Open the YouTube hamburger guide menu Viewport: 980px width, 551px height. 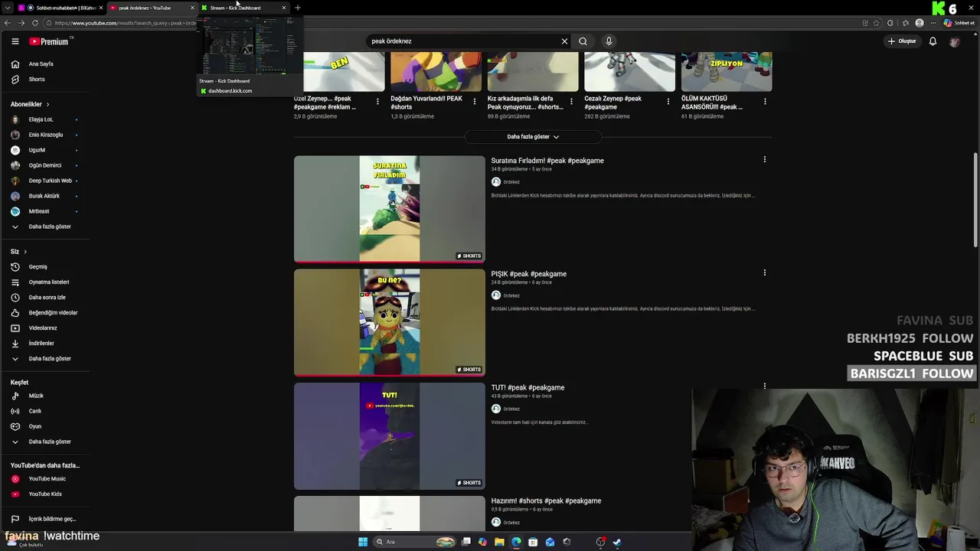click(15, 41)
